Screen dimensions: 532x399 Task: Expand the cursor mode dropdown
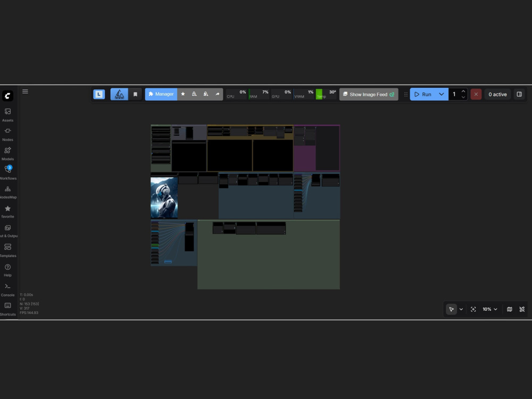(461, 309)
